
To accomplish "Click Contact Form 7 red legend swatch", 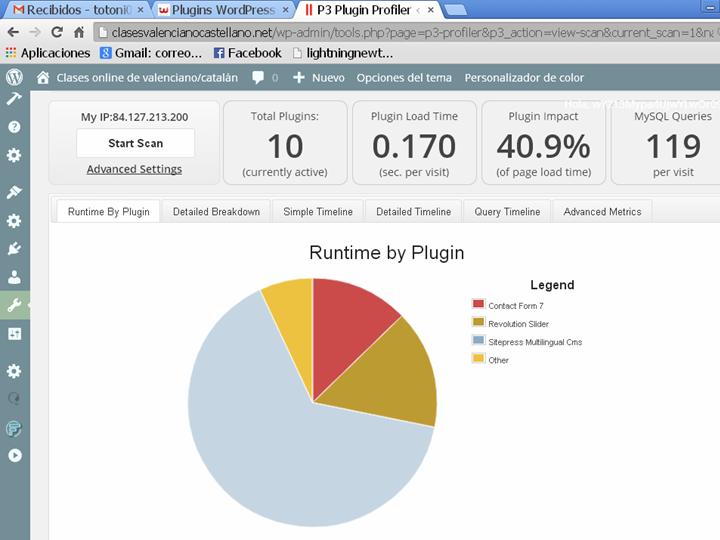I will (x=478, y=304).
